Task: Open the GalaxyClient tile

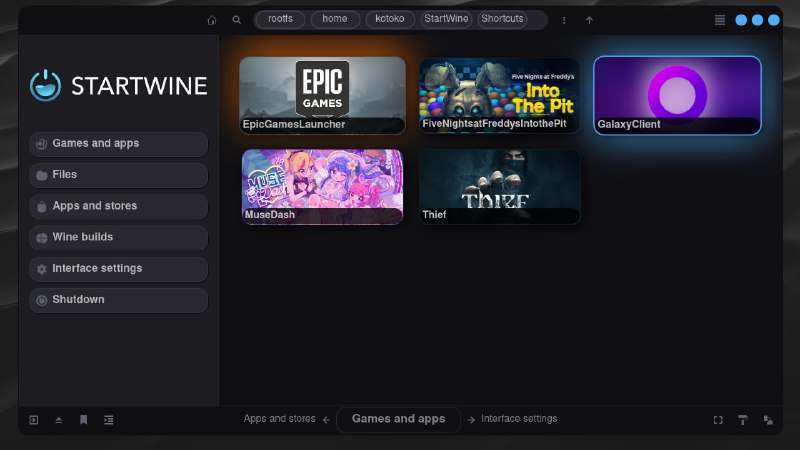Action: [677, 95]
